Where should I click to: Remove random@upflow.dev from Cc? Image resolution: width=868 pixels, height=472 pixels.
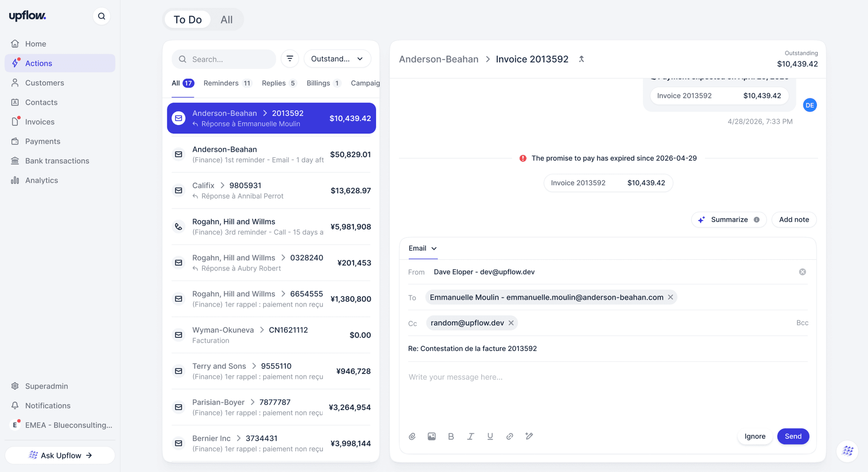(511, 323)
